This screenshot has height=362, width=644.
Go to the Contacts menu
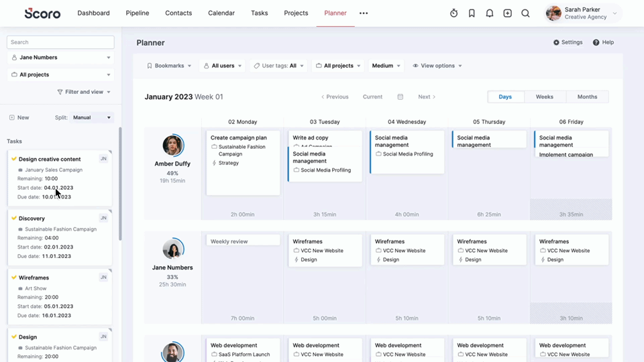(178, 13)
